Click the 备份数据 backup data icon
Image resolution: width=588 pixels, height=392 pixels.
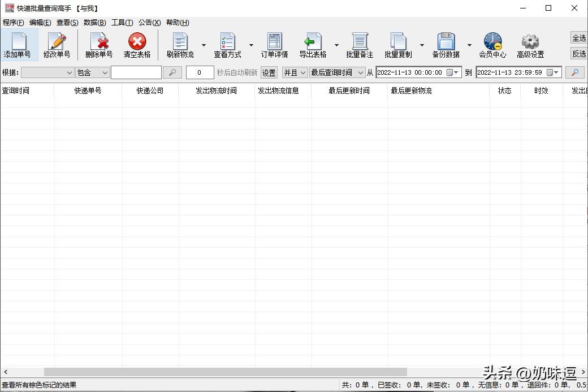tap(446, 41)
